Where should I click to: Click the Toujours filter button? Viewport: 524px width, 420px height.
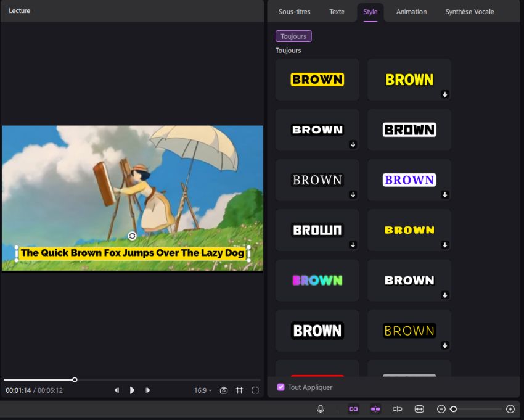click(293, 36)
